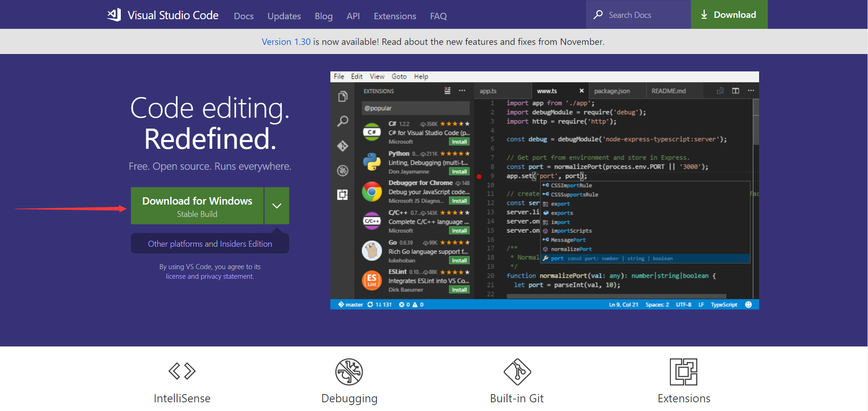Click the green Download button in header
This screenshot has width=868, height=411.
tap(729, 15)
